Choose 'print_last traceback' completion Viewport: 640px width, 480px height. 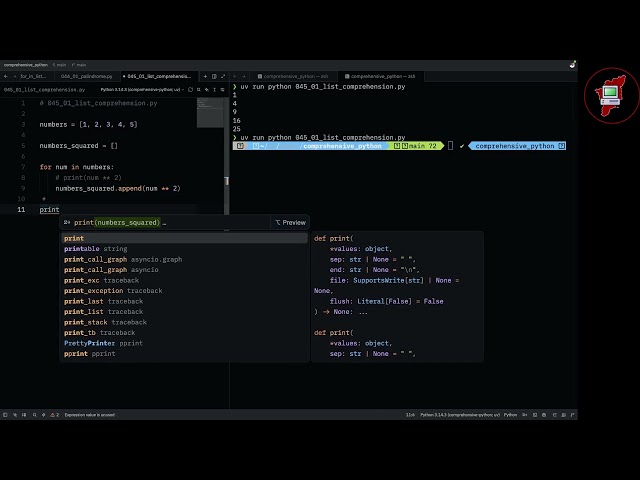click(184, 301)
